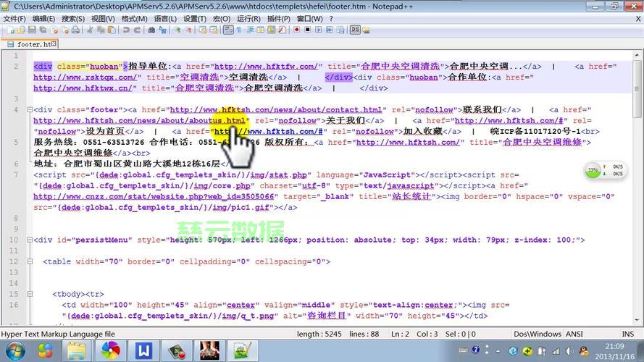This screenshot has height=362, width=644.
Task: Click the Print toolbar icon
Action: tap(75, 30)
